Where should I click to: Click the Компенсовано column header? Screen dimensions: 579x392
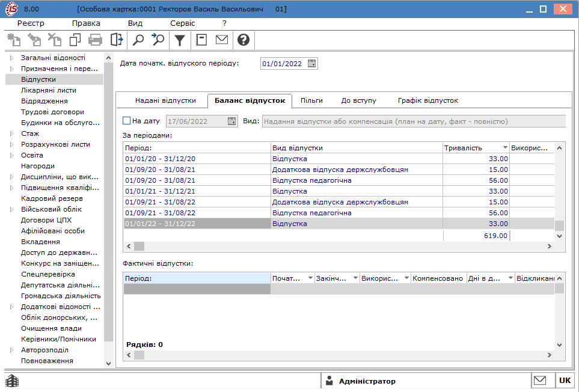(x=438, y=278)
